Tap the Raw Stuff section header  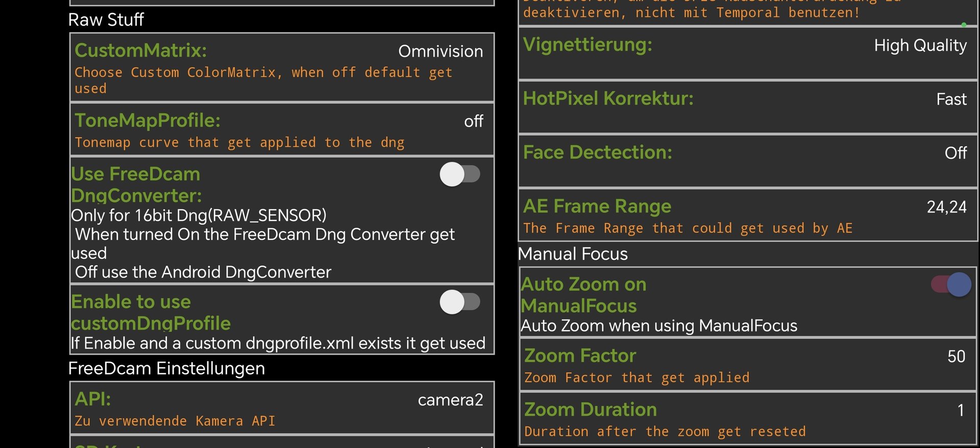tap(106, 20)
